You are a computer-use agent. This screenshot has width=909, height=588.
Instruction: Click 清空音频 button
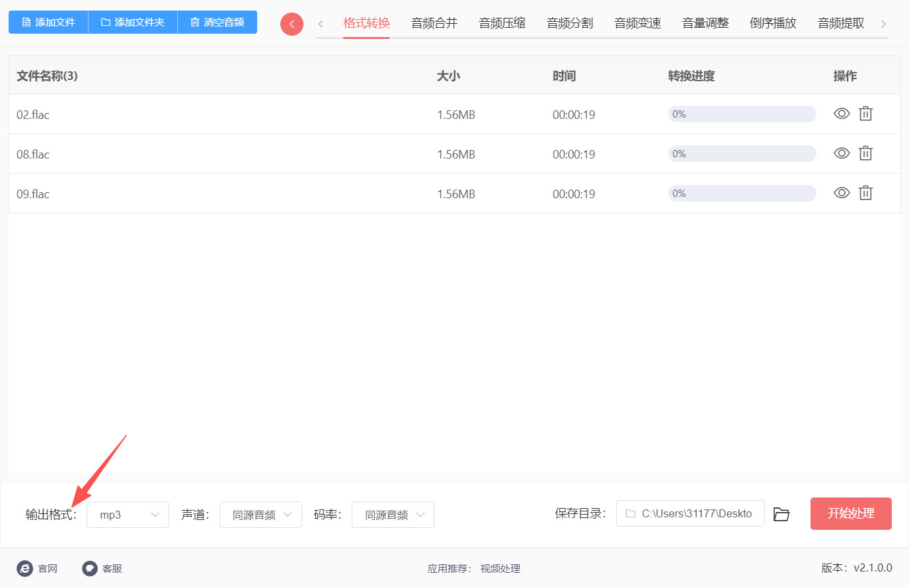(217, 22)
